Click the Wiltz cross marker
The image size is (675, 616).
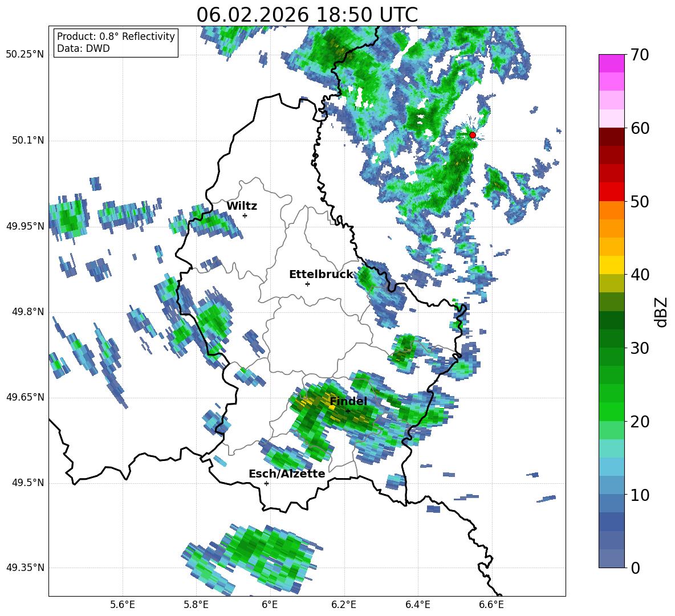click(245, 215)
